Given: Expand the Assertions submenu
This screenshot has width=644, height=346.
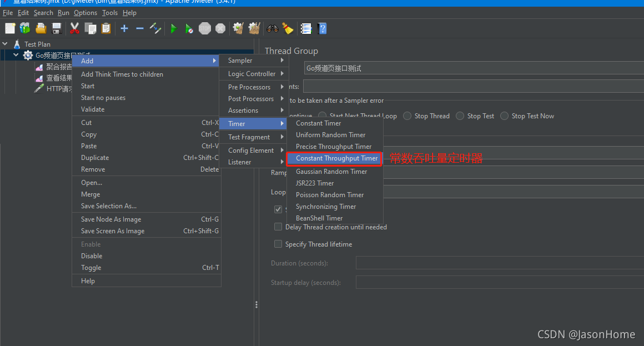Looking at the screenshot, I should point(254,111).
